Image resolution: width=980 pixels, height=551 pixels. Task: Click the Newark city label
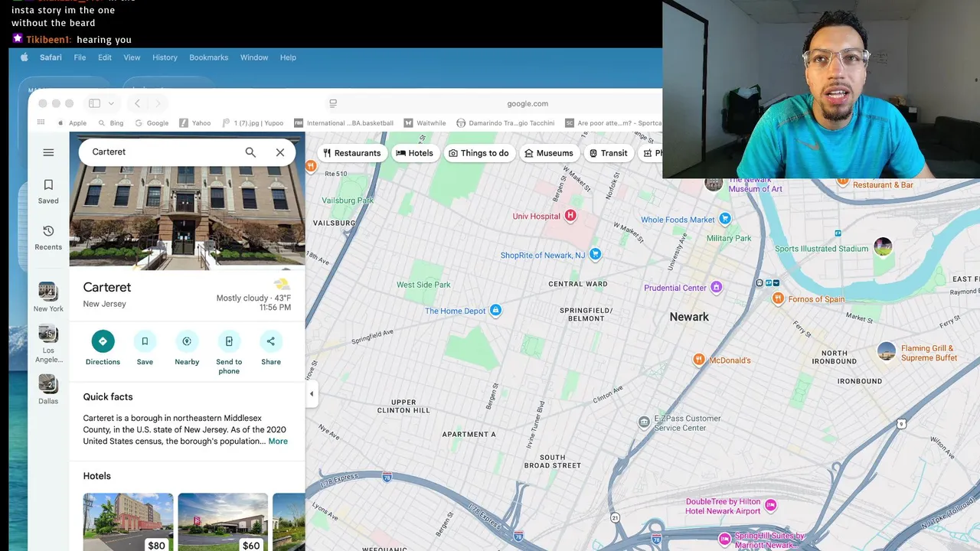689,317
